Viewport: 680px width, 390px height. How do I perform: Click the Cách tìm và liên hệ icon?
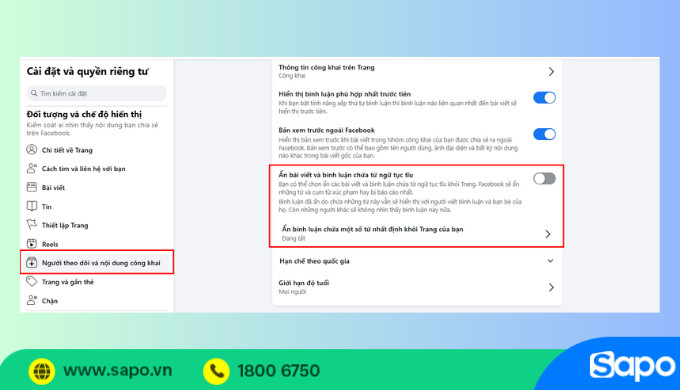click(x=32, y=168)
